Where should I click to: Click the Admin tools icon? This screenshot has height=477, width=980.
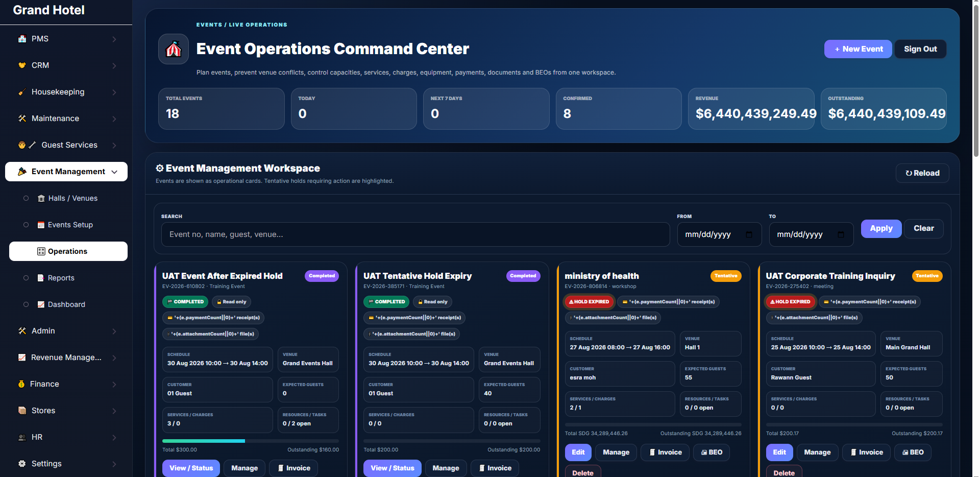[x=22, y=331]
